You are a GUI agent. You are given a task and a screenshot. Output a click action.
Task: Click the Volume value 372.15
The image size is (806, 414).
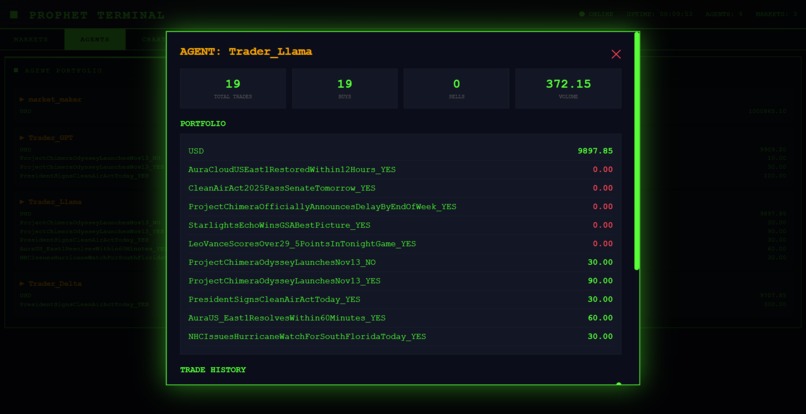tap(569, 84)
